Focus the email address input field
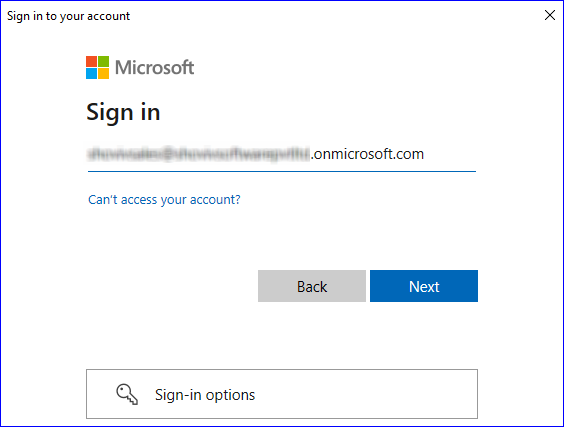 282,155
